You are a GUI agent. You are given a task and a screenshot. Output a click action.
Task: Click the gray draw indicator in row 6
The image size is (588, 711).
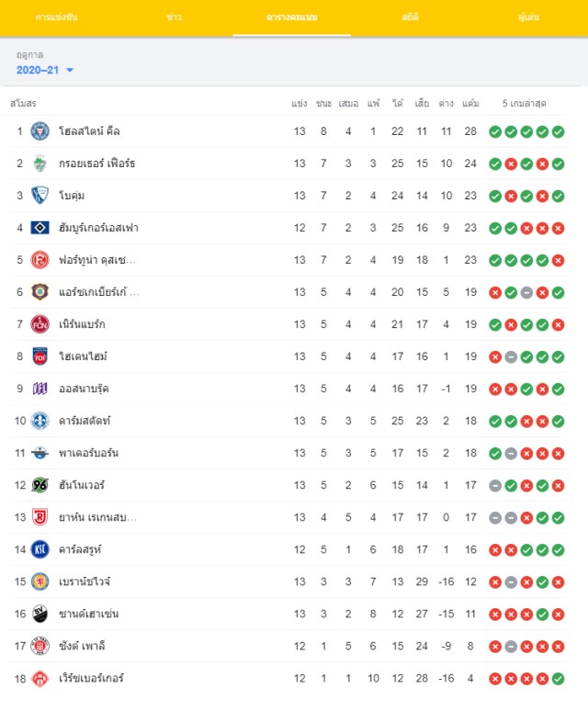tap(526, 293)
